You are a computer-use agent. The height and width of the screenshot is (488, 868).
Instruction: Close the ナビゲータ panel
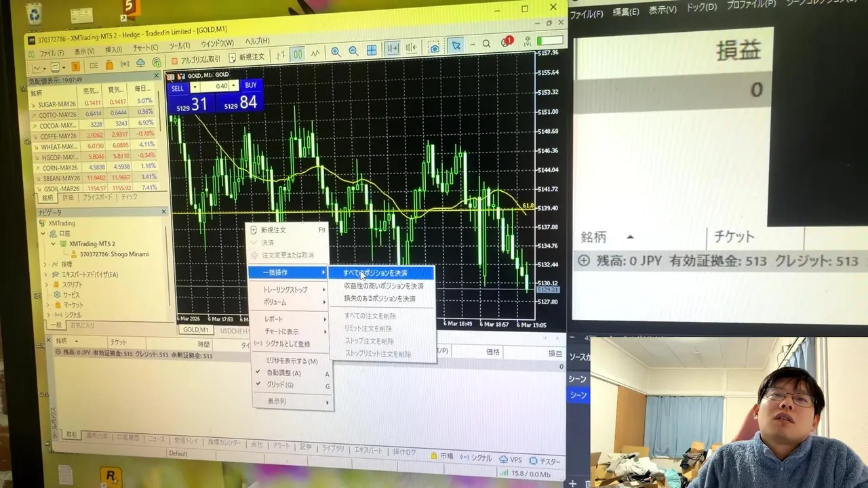coord(163,211)
